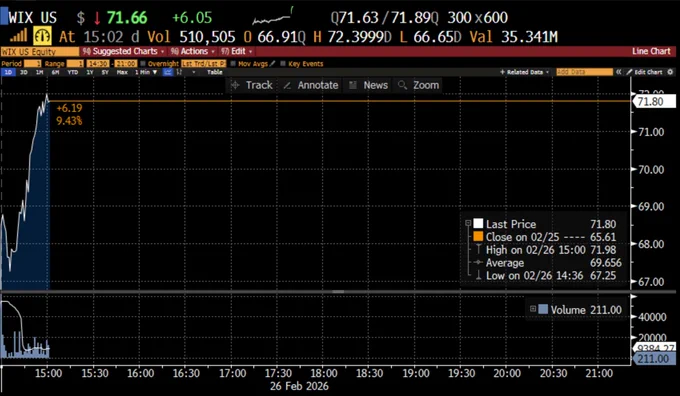
Task: Click the 71.80 last price axis tag
Action: click(655, 101)
